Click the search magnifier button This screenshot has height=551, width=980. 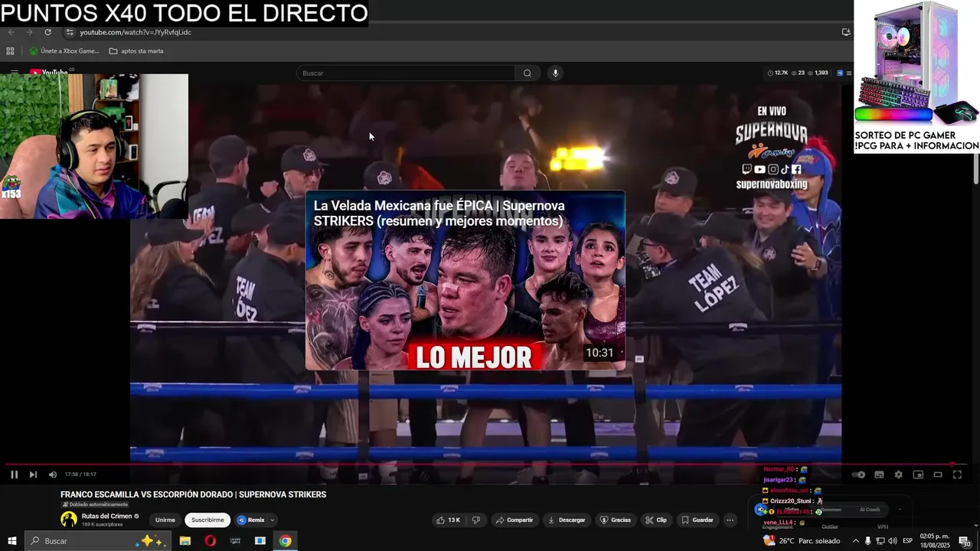click(x=527, y=73)
